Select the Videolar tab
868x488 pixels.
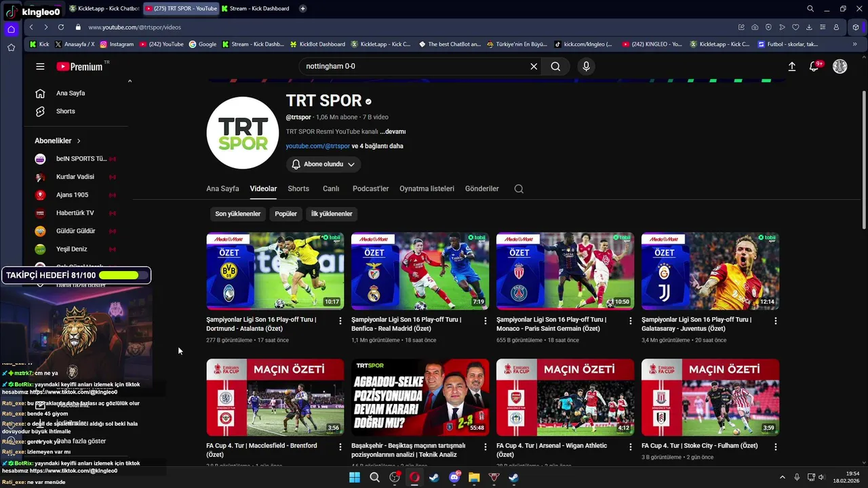263,188
